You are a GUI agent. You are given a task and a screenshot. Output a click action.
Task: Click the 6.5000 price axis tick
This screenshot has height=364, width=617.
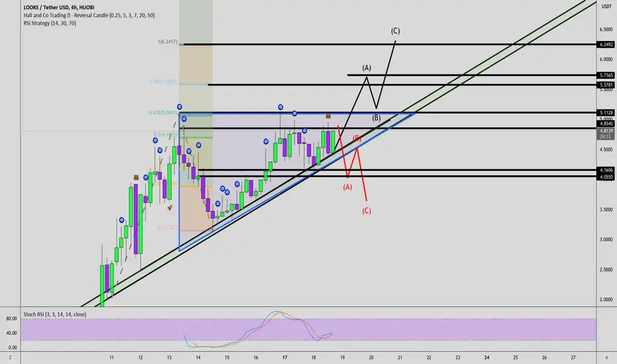tap(606, 30)
